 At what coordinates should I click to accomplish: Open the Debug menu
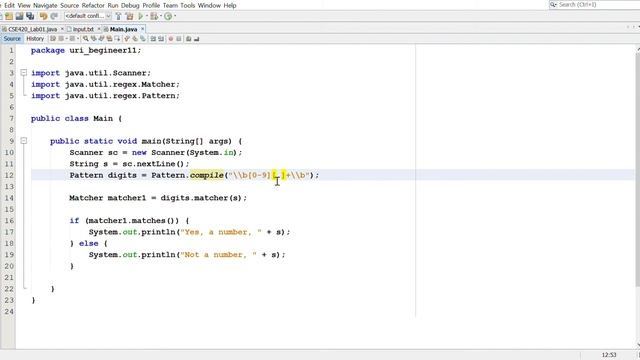click(130, 5)
